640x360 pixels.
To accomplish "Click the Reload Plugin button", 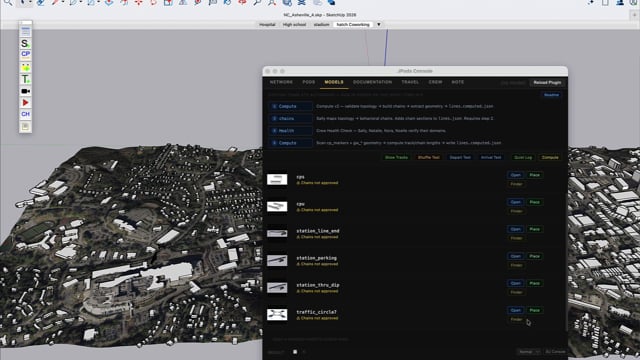I will click(547, 82).
